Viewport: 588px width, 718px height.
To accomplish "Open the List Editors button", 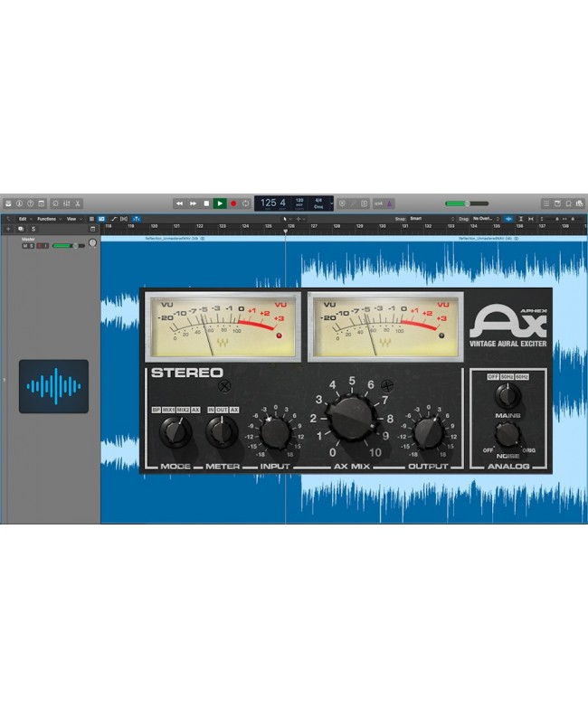I will 545,203.
